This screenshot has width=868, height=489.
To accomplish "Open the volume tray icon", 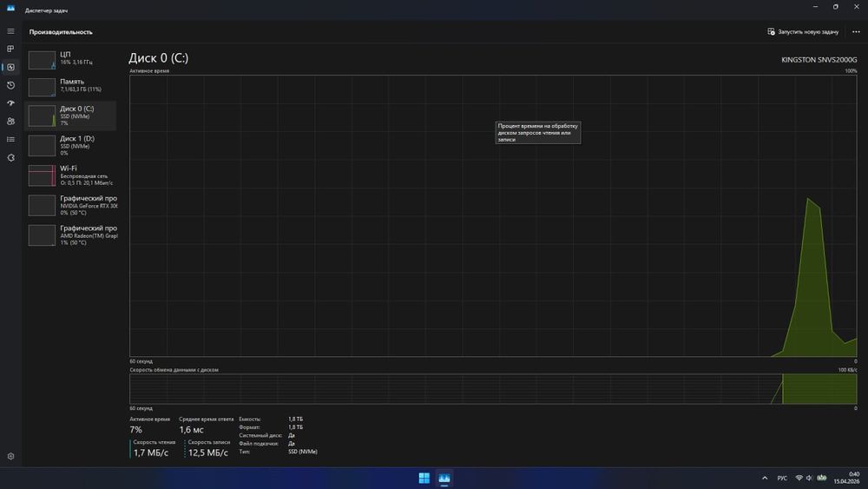I will [x=809, y=478].
